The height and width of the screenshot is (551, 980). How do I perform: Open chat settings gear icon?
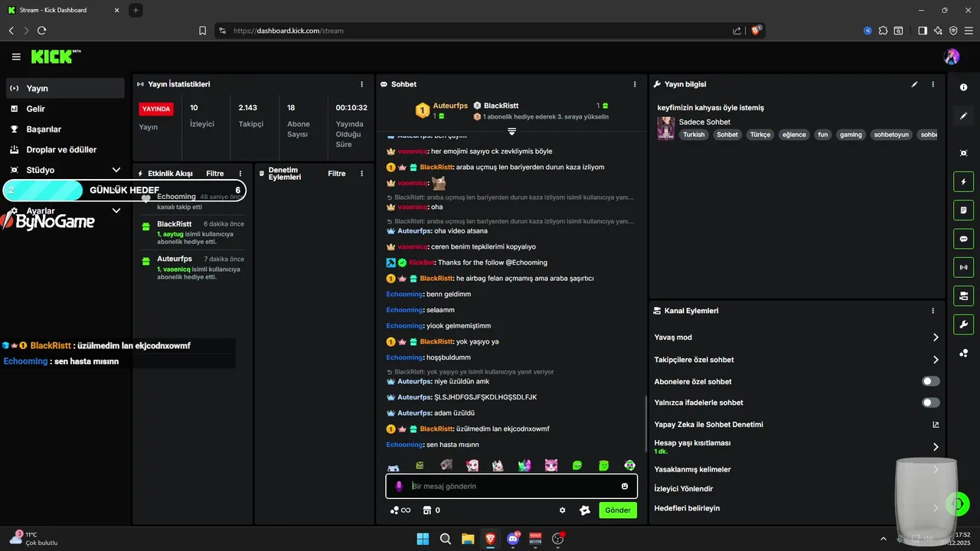563,510
